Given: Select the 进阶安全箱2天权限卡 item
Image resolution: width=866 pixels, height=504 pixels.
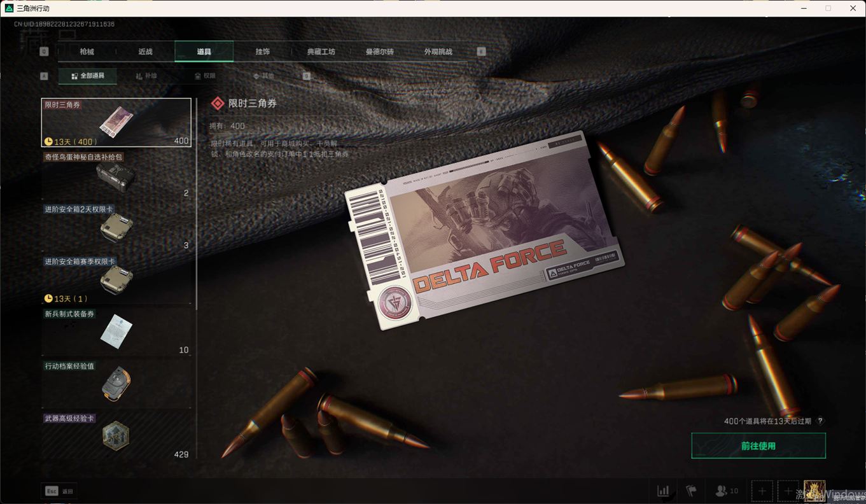Looking at the screenshot, I should 116,227.
